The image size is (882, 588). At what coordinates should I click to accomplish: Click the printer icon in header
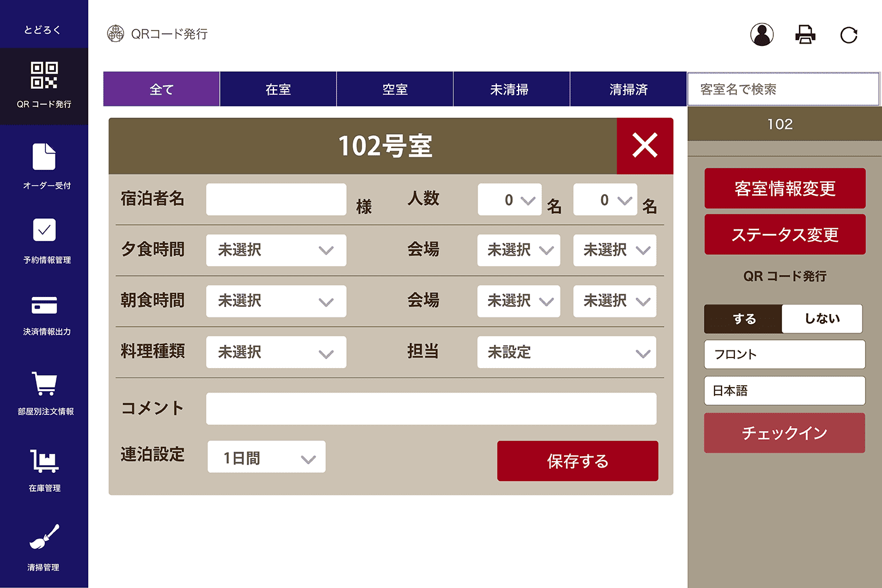(805, 35)
